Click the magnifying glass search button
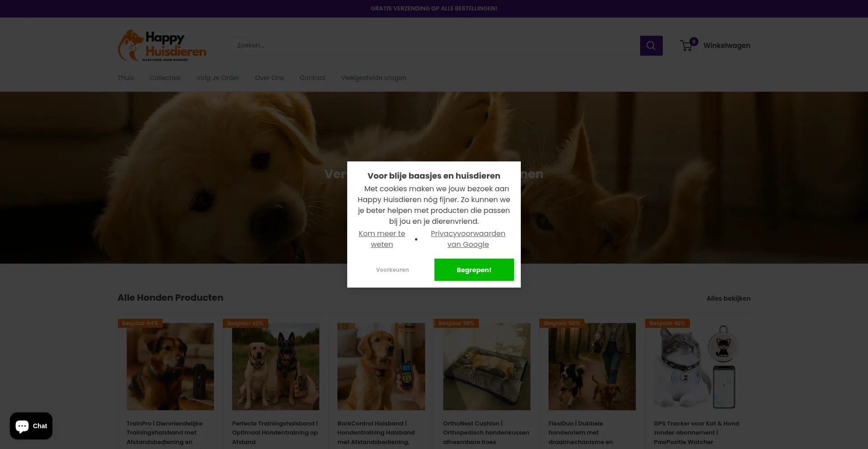This screenshot has width=868, height=449. [651, 46]
